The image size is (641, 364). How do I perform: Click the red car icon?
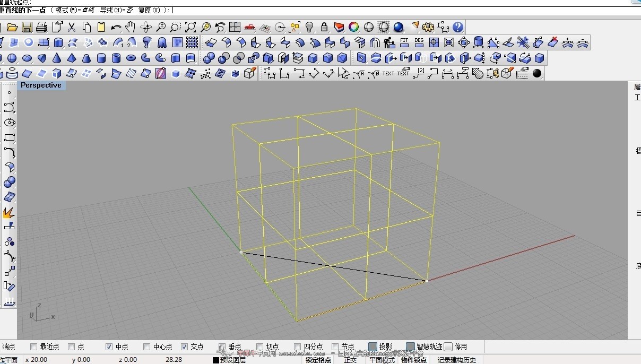coord(250,27)
